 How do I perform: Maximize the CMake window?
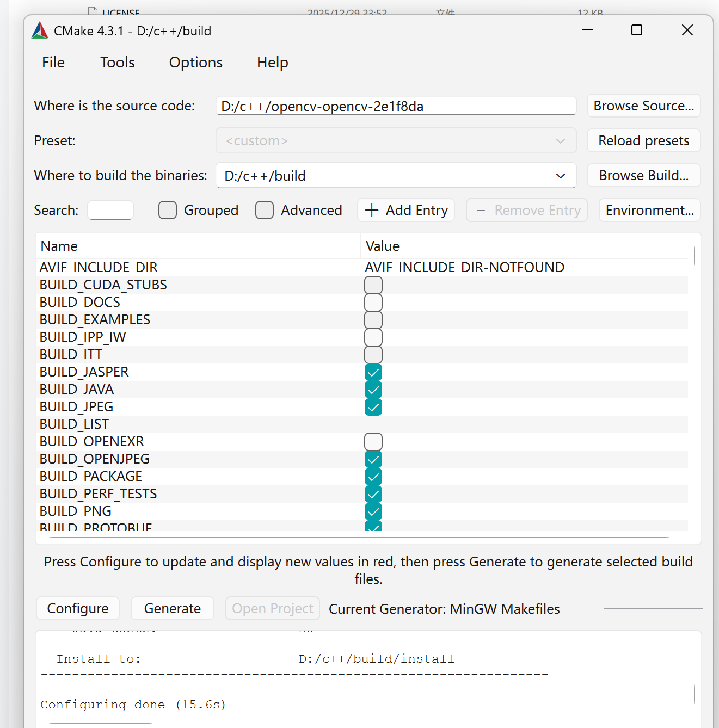[637, 30]
